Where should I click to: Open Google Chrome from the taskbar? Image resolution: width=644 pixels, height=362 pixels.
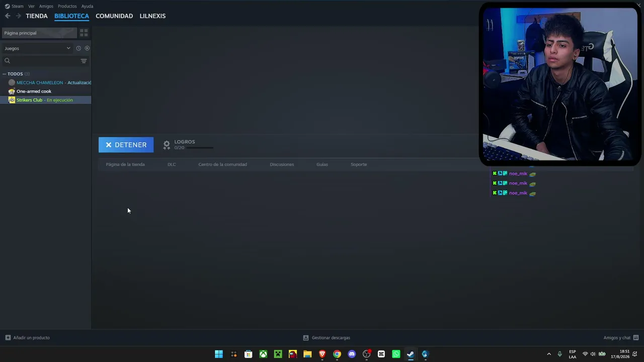(x=337, y=354)
